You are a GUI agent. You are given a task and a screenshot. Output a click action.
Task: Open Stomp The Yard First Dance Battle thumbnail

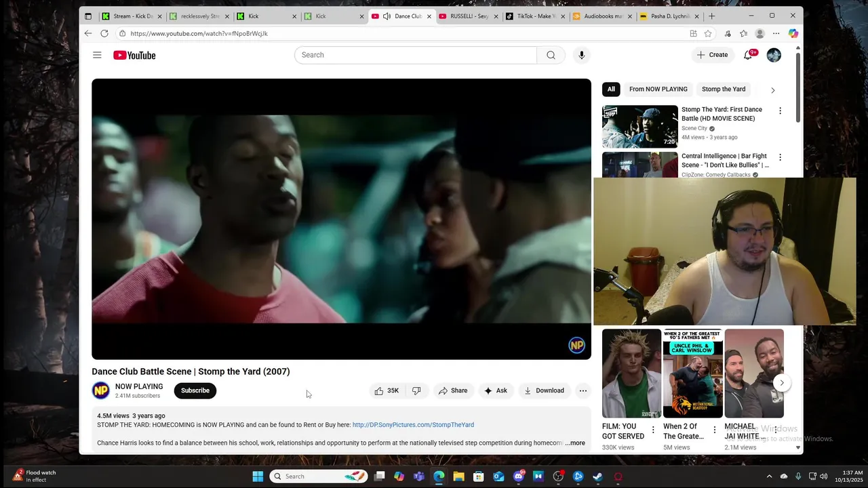(x=640, y=126)
